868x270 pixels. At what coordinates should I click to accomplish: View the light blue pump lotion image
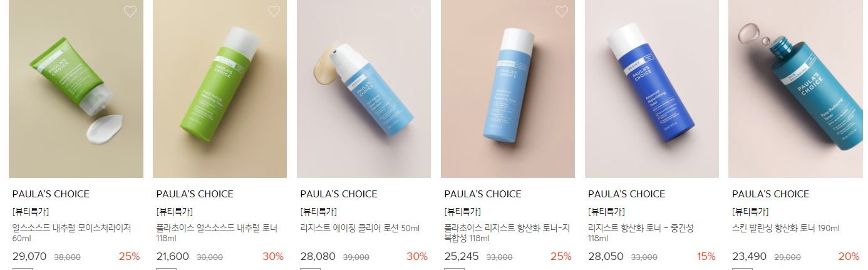(x=364, y=89)
